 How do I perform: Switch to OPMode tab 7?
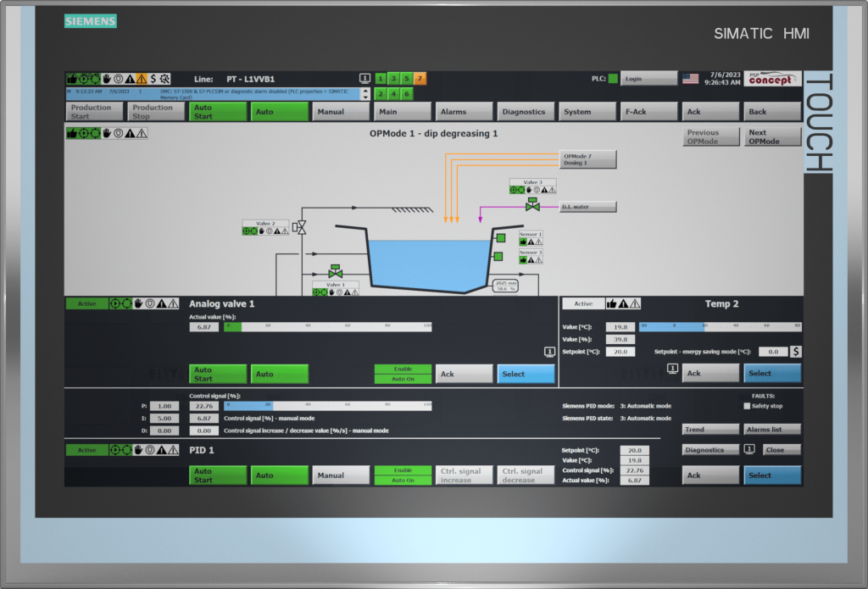click(420, 79)
